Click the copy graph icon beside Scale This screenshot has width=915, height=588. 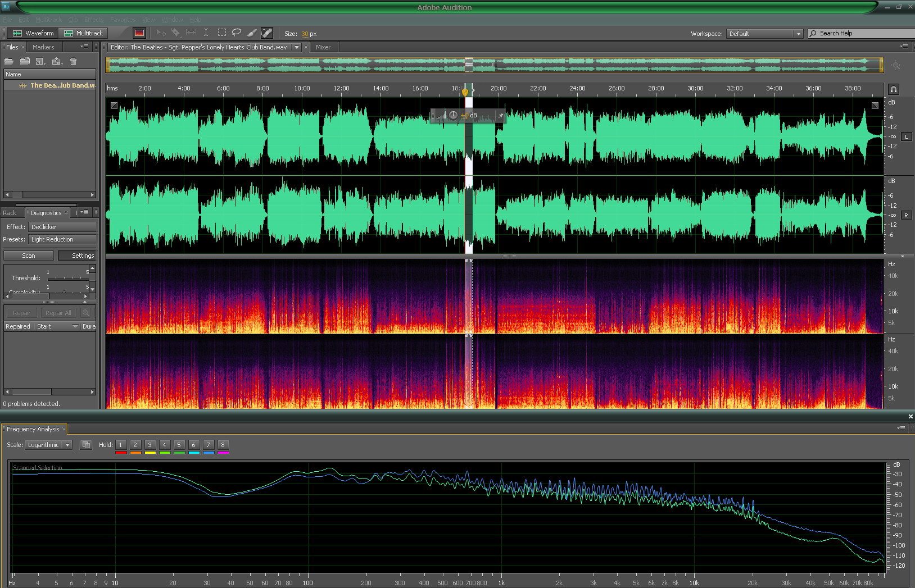tap(86, 445)
